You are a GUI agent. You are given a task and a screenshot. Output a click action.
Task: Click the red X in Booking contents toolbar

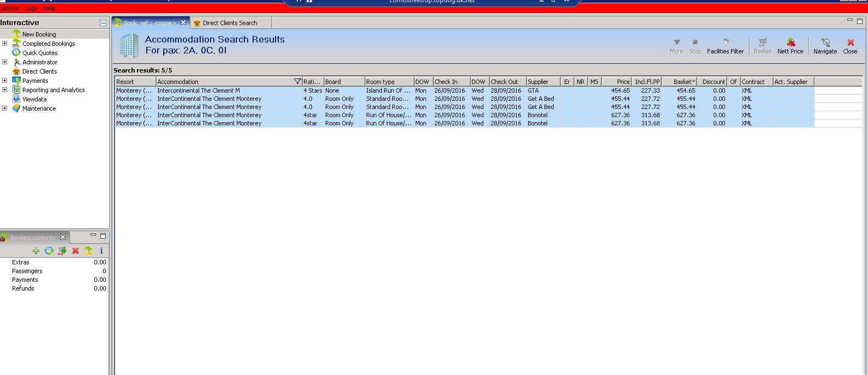point(75,251)
